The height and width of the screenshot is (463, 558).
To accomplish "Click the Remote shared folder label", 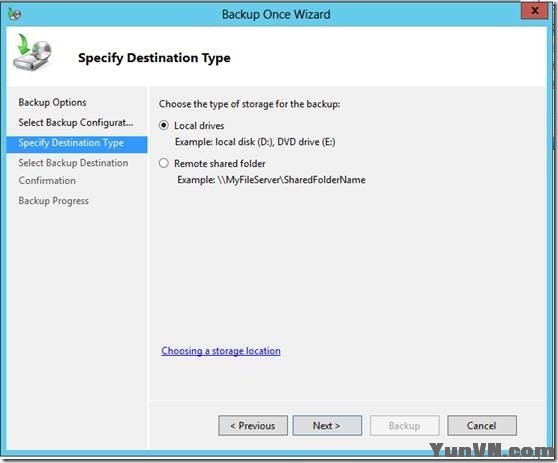I will [x=220, y=164].
